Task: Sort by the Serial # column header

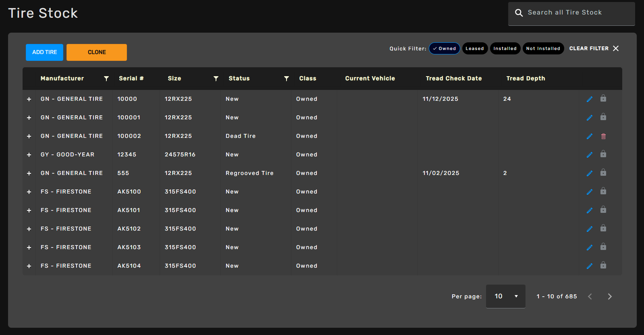Action: tap(131, 79)
